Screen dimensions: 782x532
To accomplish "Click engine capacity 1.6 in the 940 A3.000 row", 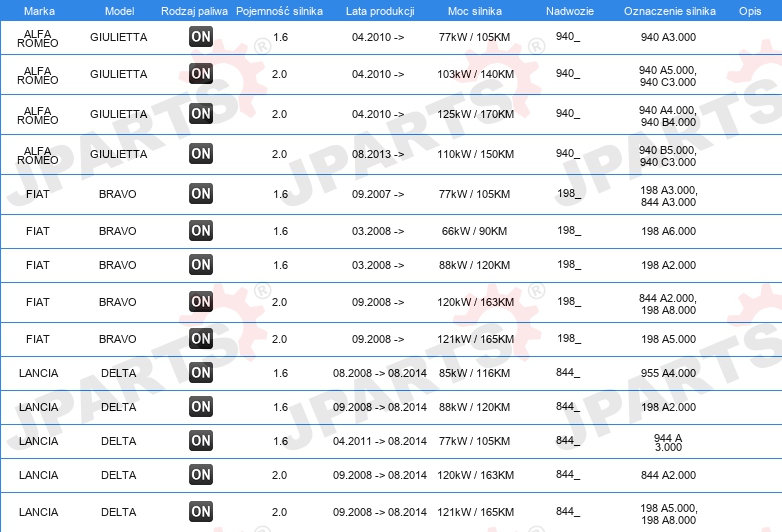I will coord(281,37).
